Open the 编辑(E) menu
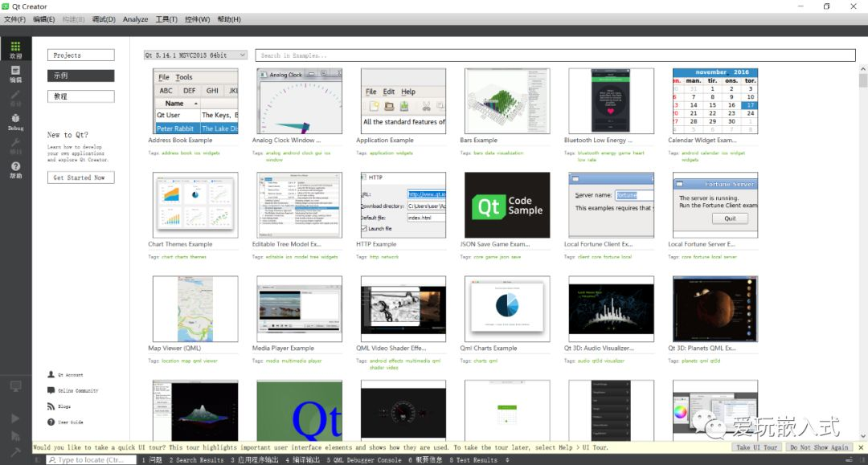The width and height of the screenshot is (868, 465). pos(43,18)
